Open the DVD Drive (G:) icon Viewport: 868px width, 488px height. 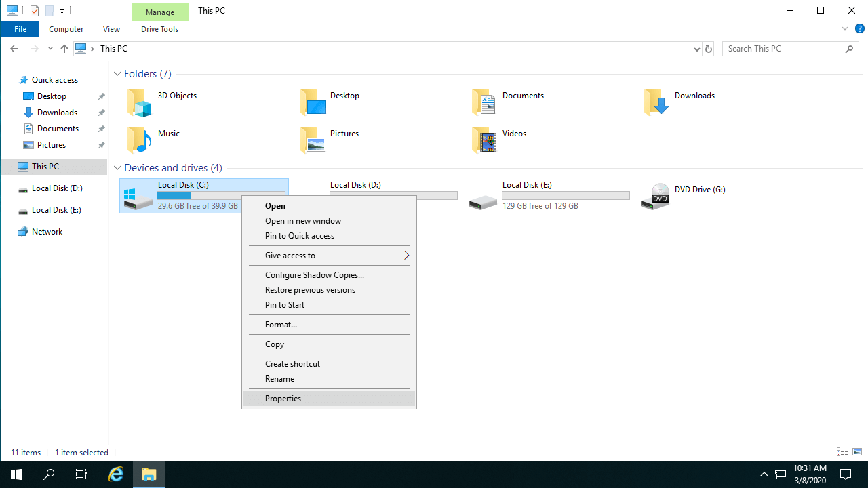pos(656,196)
